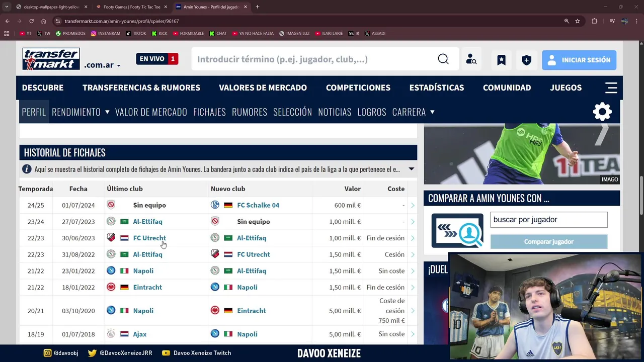Click the browser address bar
This screenshot has height=362, width=644.
[307, 21]
